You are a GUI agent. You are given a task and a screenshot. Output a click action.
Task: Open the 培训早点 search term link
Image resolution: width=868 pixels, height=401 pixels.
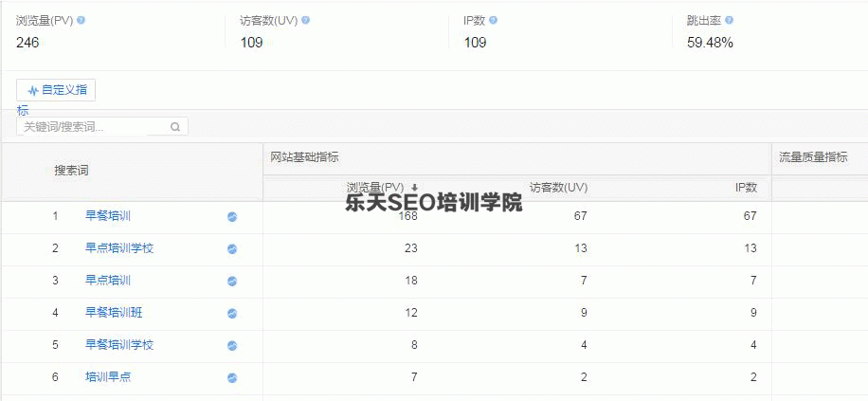[108, 377]
